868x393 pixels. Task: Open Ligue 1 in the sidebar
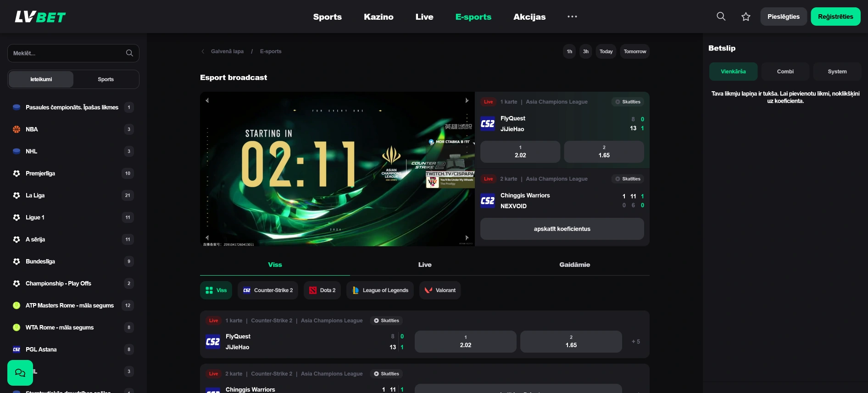pos(73,217)
